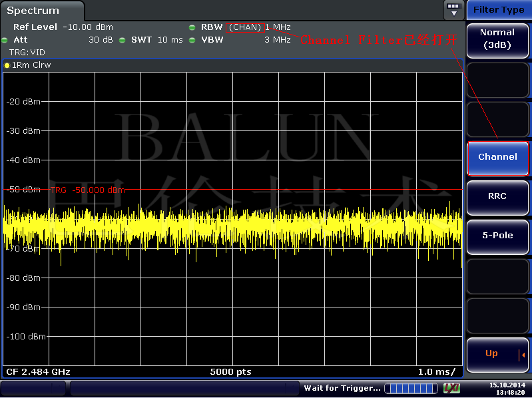The width and height of the screenshot is (532, 398).
Task: Click the -80 dBm axis label
Action: [23, 278]
